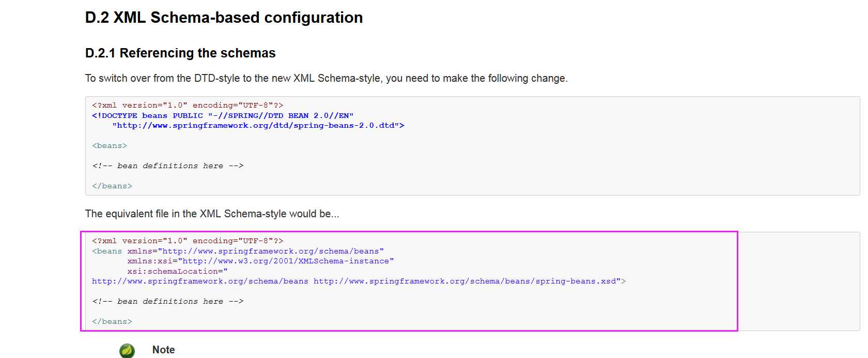This screenshot has height=358, width=868.
Task: Click the closing </beans> tag in first block
Action: pyautogui.click(x=112, y=186)
